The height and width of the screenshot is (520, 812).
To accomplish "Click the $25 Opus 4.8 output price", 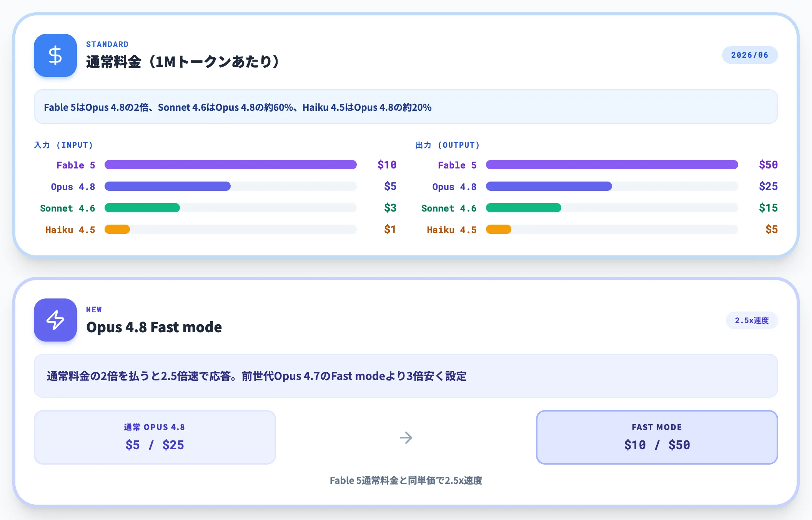I will (x=768, y=186).
